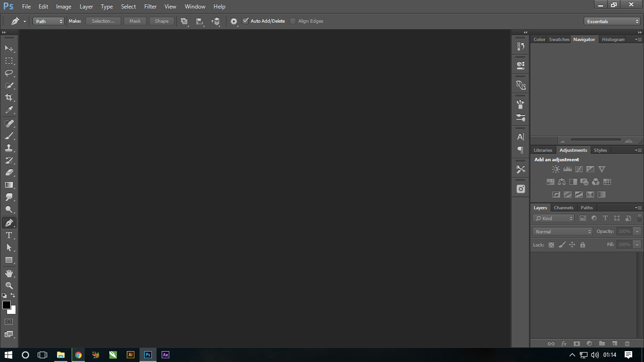Open the Layer menu

click(x=86, y=7)
